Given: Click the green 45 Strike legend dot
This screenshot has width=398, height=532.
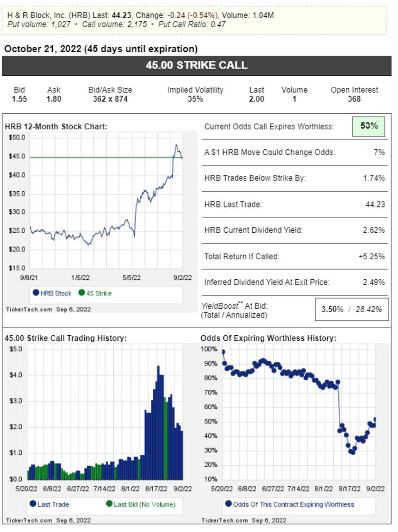Looking at the screenshot, I should tap(82, 293).
